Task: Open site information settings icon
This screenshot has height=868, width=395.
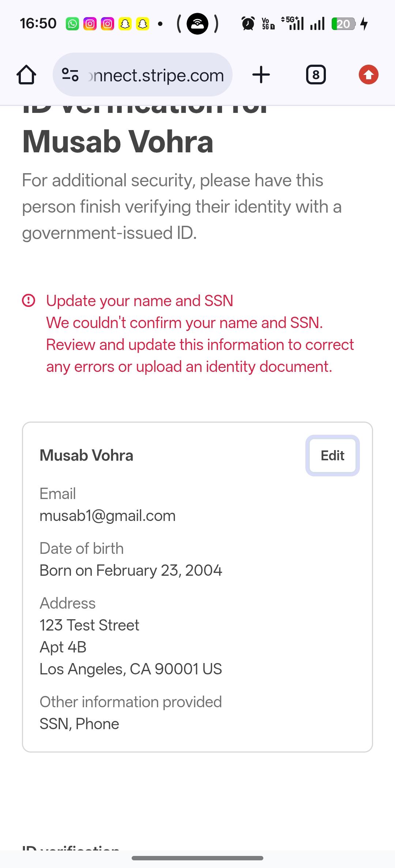Action: click(x=70, y=75)
